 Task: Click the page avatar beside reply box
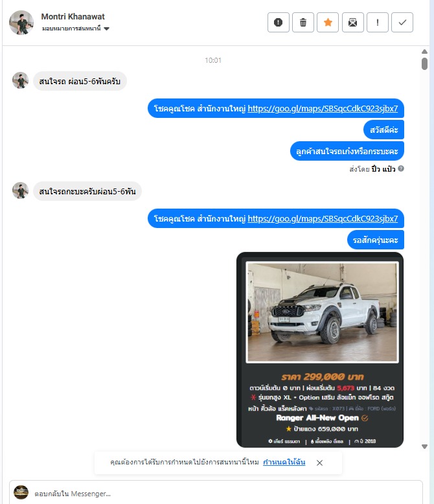21,492
